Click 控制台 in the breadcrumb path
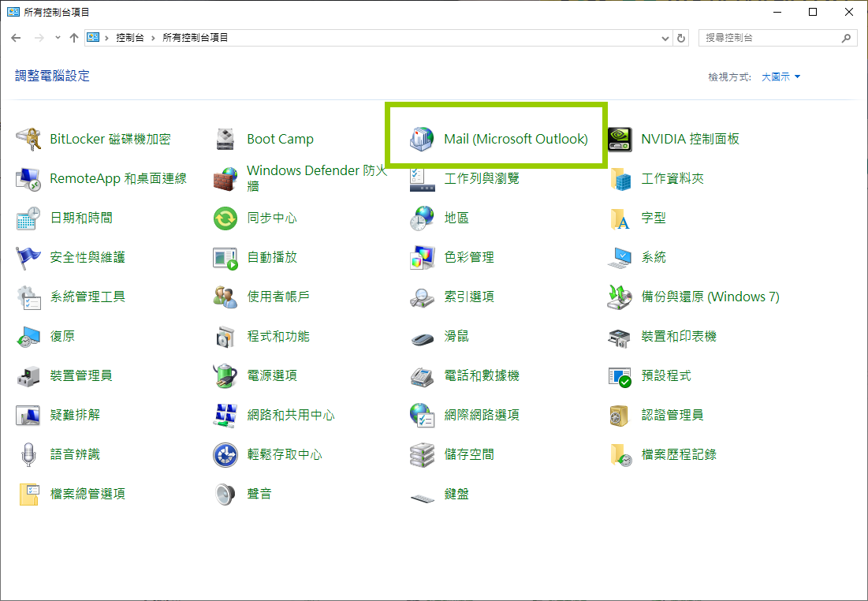Image resolution: width=868 pixels, height=601 pixels. (x=129, y=38)
